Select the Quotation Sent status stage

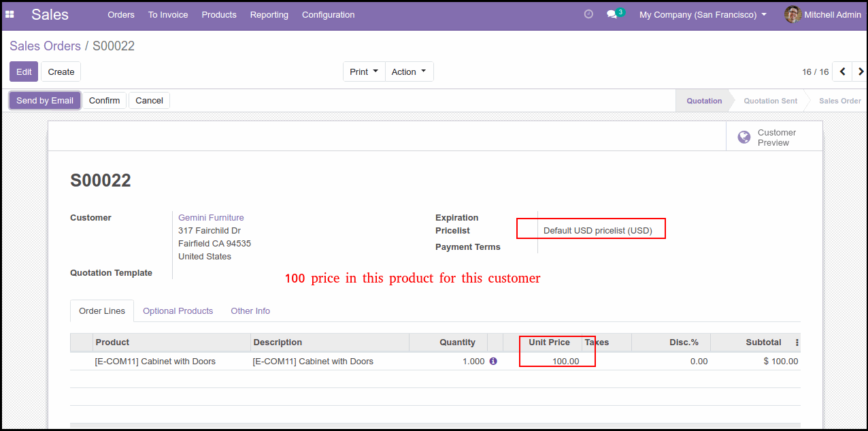pyautogui.click(x=770, y=101)
